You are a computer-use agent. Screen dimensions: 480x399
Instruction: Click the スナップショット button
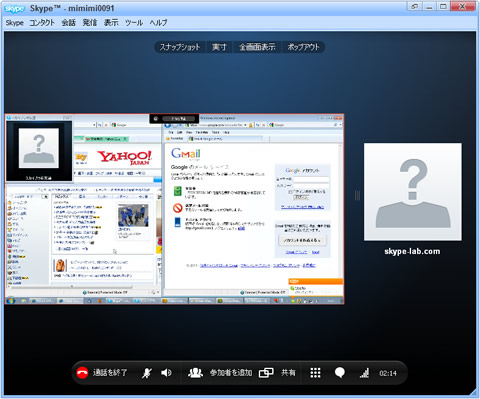click(x=180, y=47)
